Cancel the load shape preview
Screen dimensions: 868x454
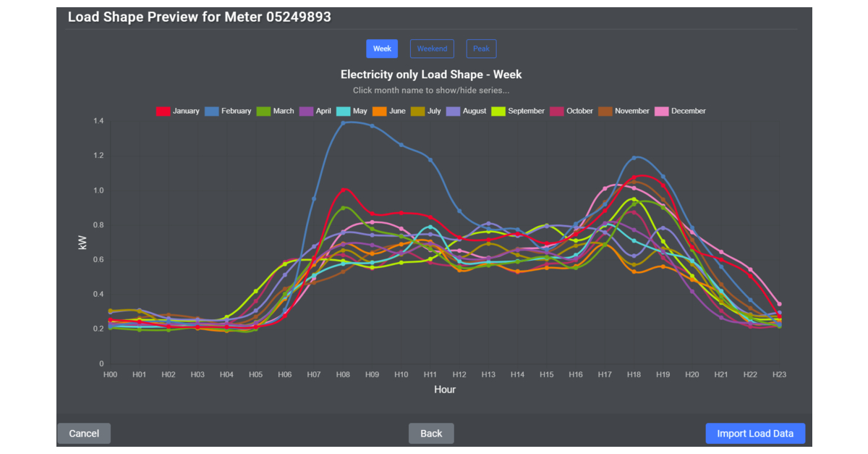[83, 433]
